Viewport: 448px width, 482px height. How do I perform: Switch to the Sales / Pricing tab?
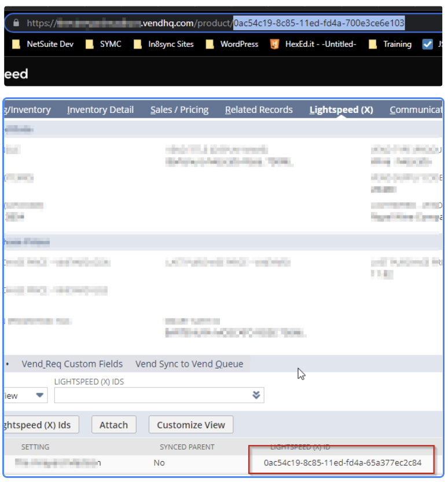coord(179,109)
